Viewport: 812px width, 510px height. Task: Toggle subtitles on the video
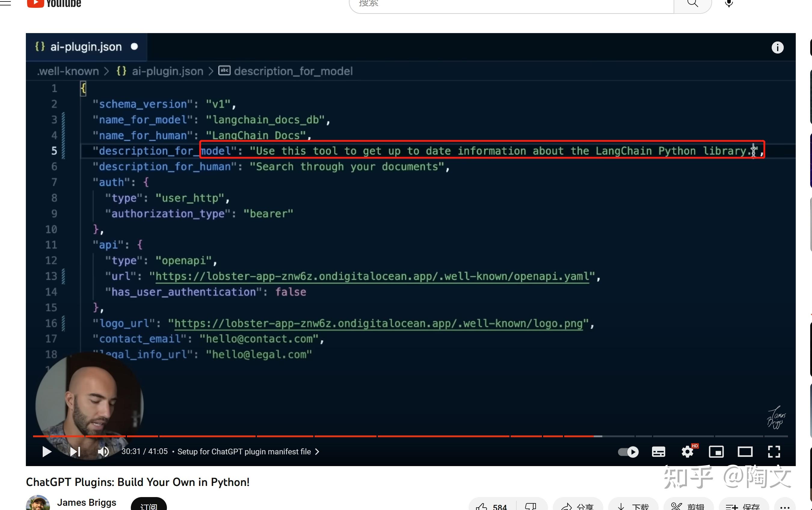pyautogui.click(x=658, y=452)
